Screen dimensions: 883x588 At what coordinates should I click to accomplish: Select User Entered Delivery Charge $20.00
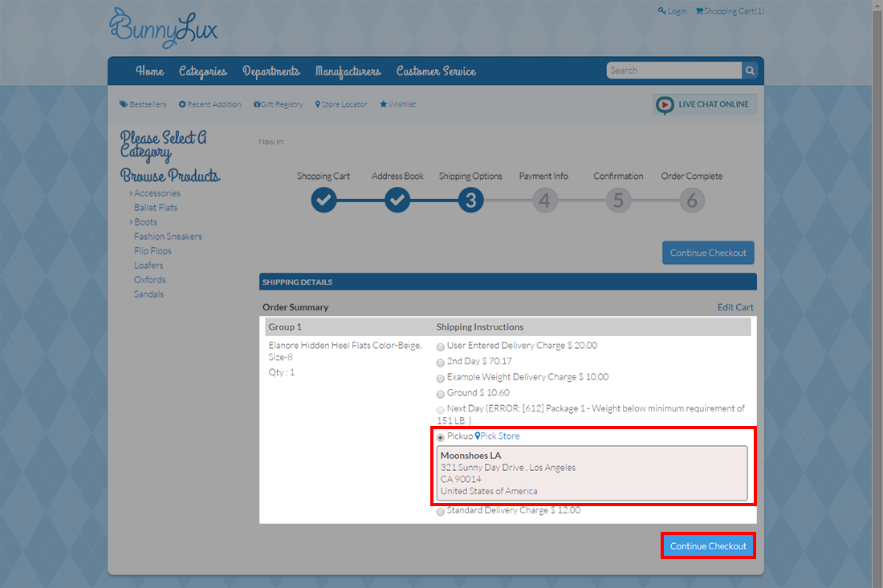coord(441,347)
